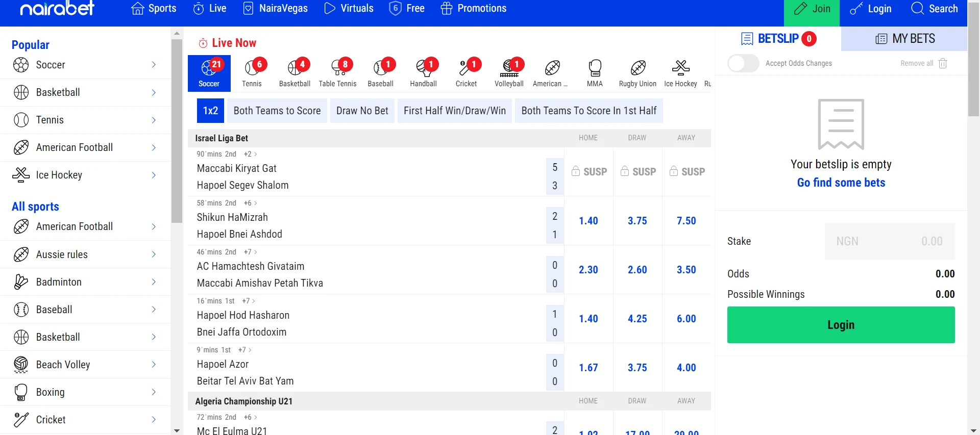Screen dimensions: 980x435
Task: Click the NGN Stake input field
Action: coord(890,241)
